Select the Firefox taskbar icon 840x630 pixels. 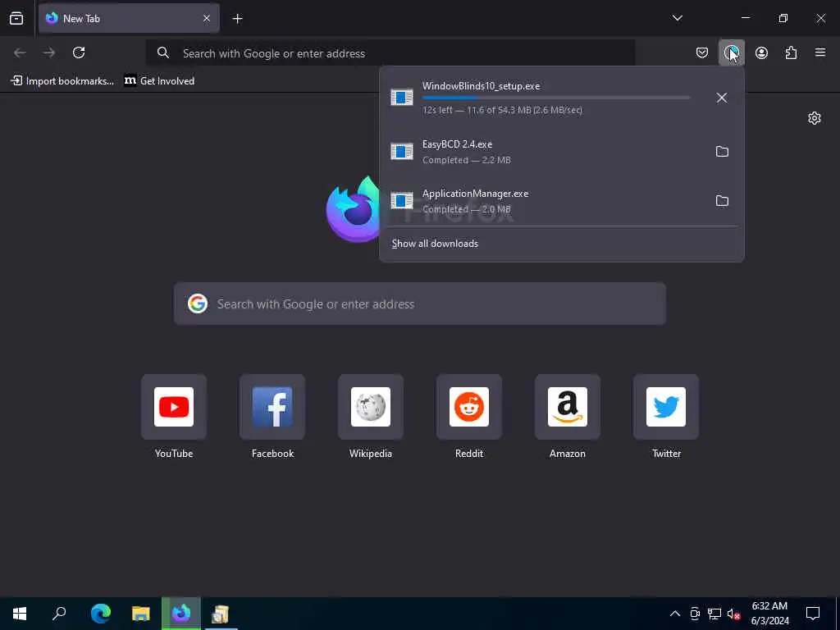tap(181, 614)
